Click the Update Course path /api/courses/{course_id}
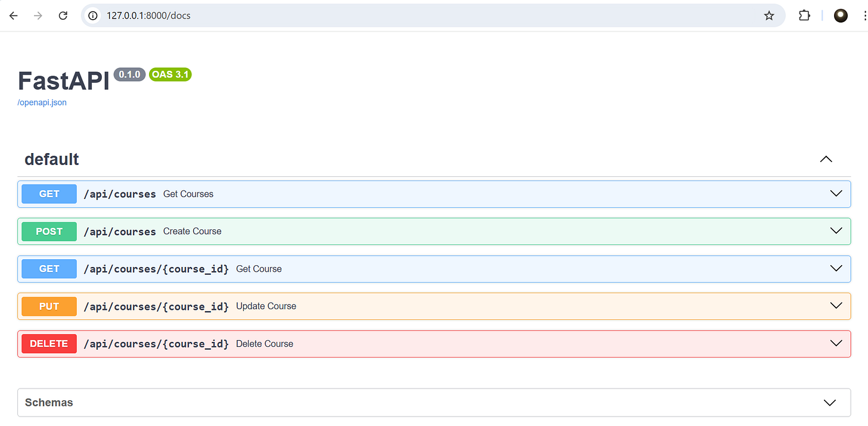This screenshot has height=426, width=868. click(x=156, y=307)
